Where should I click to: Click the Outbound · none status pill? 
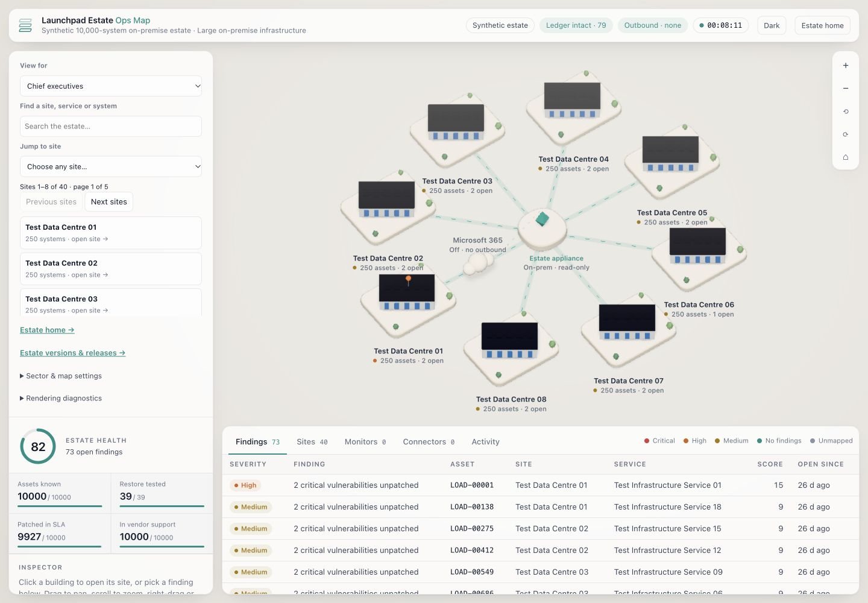tap(653, 25)
